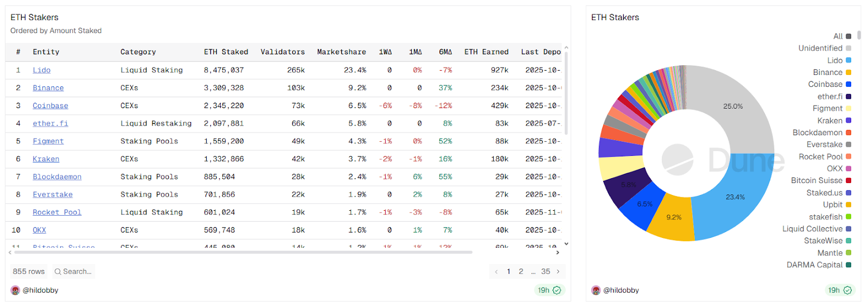Screen dimensions: 868x308
Task: Click the hildobby avatar under the pie chart
Action: pos(596,290)
